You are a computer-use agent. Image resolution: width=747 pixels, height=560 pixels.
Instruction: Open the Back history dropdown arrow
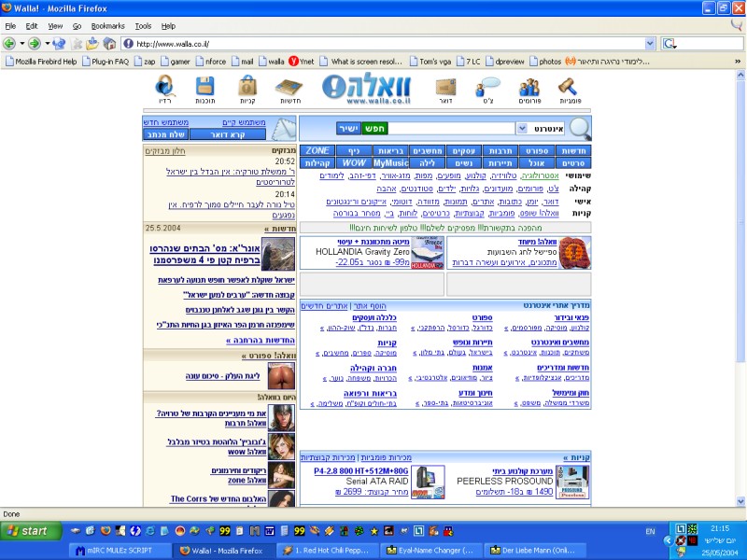click(21, 44)
